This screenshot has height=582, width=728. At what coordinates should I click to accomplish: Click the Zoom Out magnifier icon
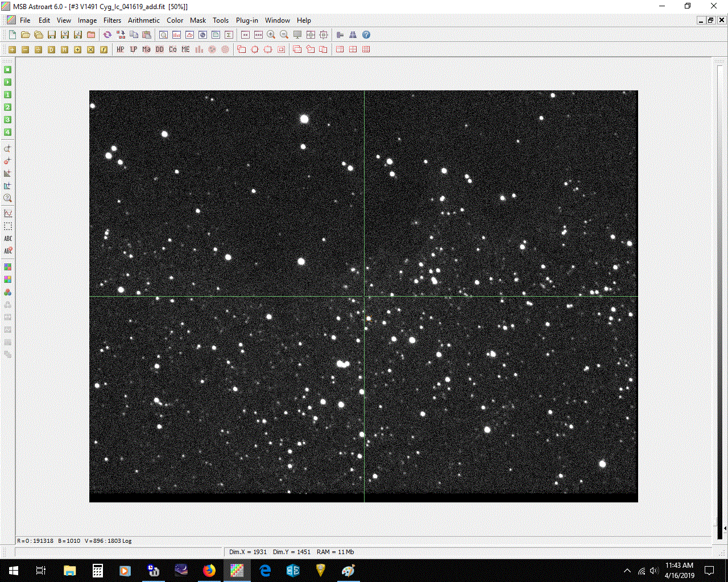click(284, 35)
